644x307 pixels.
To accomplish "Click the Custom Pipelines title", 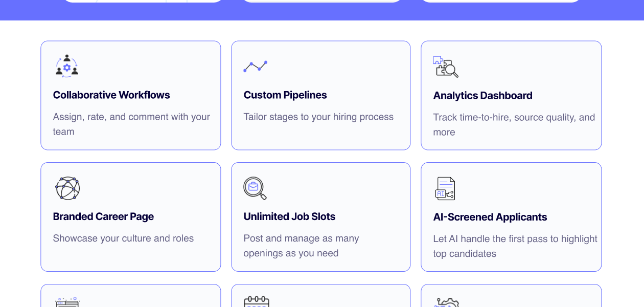I will click(x=285, y=95).
